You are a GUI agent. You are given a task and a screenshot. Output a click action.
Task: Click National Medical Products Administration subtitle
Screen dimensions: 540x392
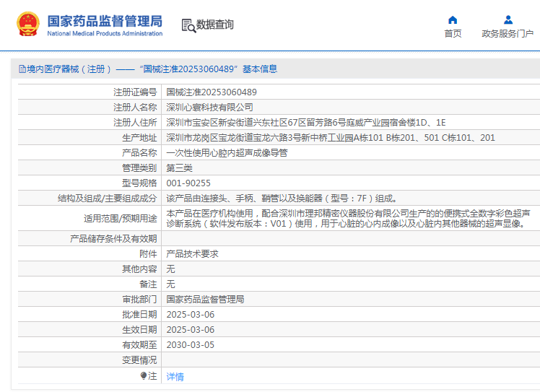click(x=105, y=33)
